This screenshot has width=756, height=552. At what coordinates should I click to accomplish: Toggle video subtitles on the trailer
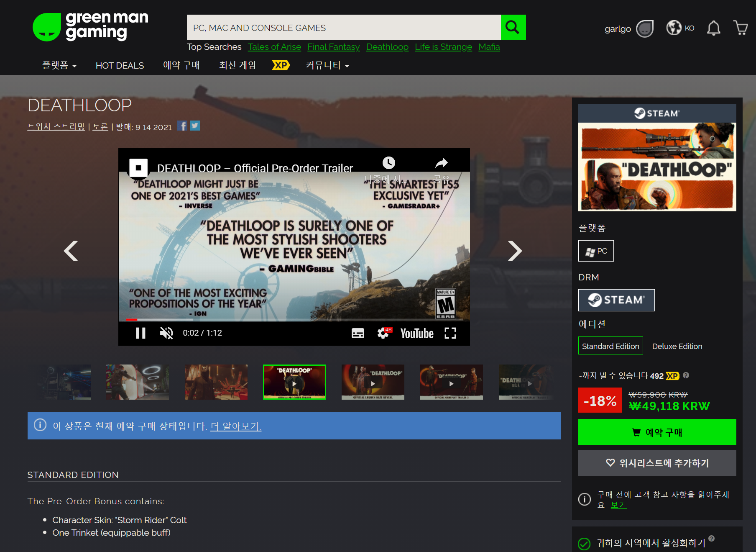[358, 333]
